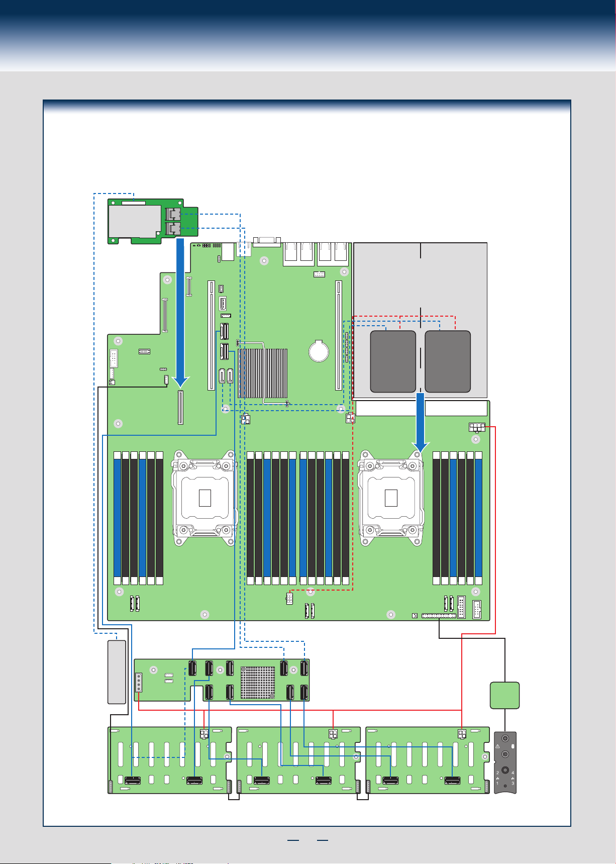Click the right dark gray power supply block
The width and height of the screenshot is (616, 864).
448,361
